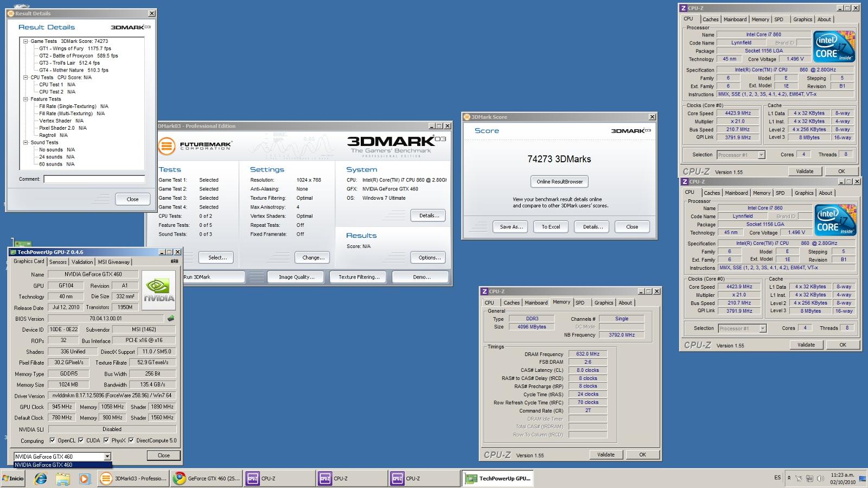Select GT4 - Mother Nature result row
The image size is (868, 488).
pyautogui.click(x=74, y=70)
